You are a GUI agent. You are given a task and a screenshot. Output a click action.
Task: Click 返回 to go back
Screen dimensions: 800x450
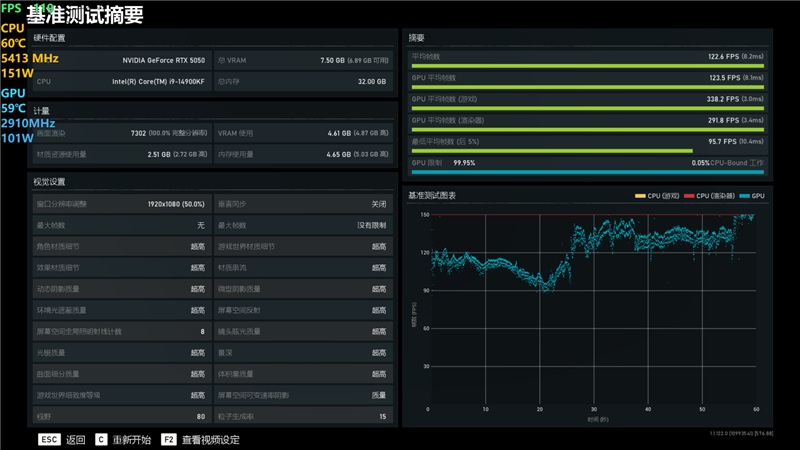[76, 439]
